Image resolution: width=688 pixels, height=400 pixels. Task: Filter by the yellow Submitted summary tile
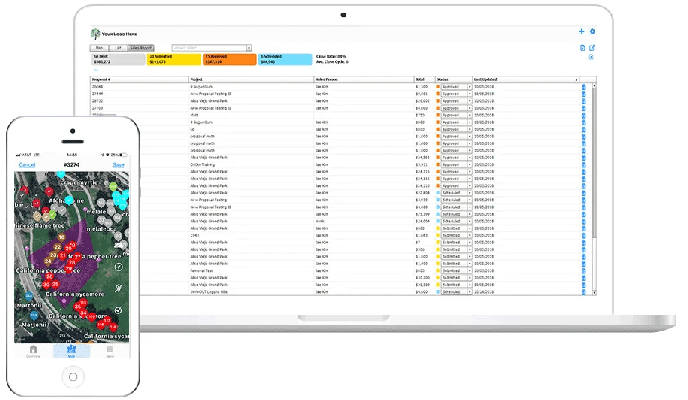click(x=174, y=59)
